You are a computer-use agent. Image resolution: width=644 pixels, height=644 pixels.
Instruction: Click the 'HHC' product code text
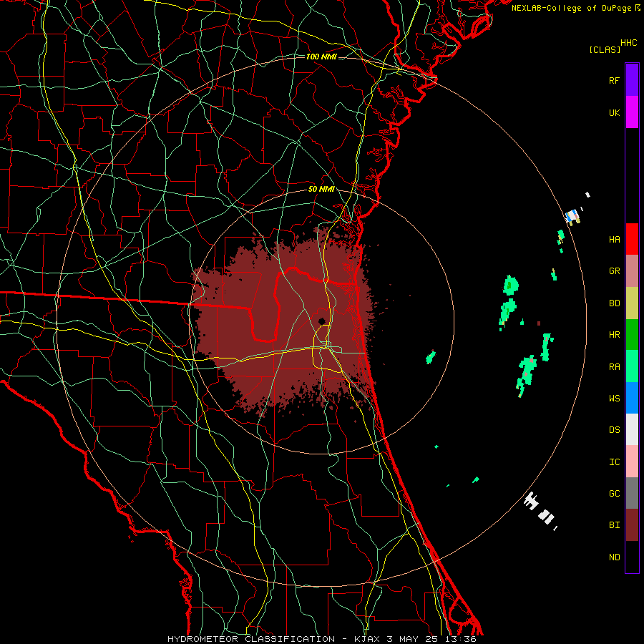[x=629, y=43]
